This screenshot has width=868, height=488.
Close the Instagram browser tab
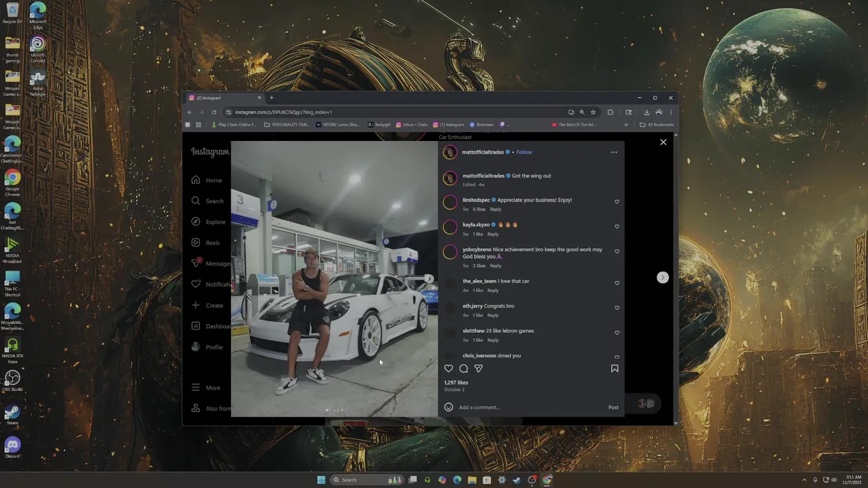(x=259, y=98)
